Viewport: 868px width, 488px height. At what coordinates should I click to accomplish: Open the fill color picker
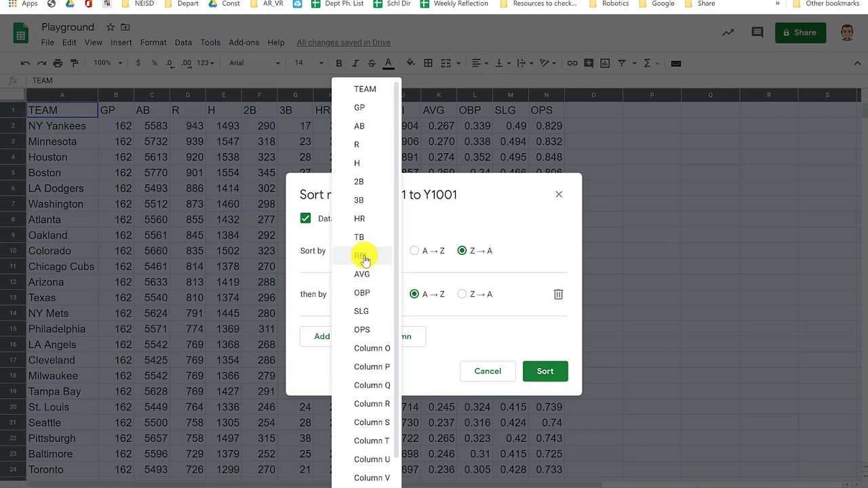[410, 63]
